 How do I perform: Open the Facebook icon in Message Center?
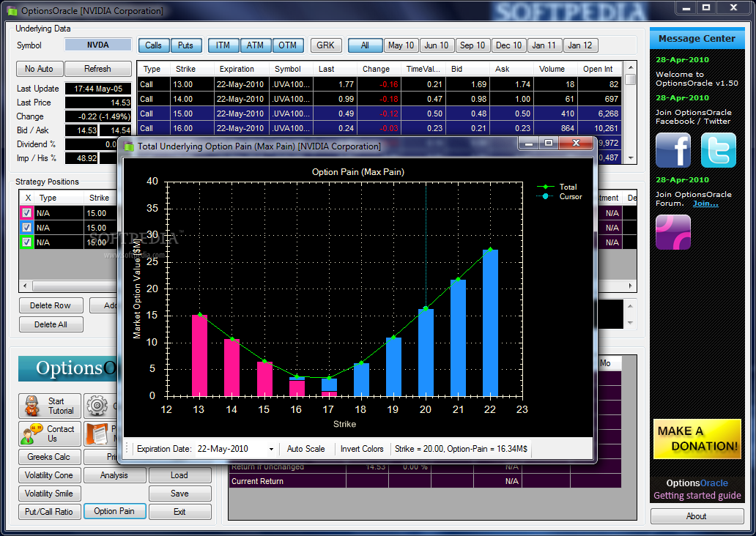(x=673, y=150)
